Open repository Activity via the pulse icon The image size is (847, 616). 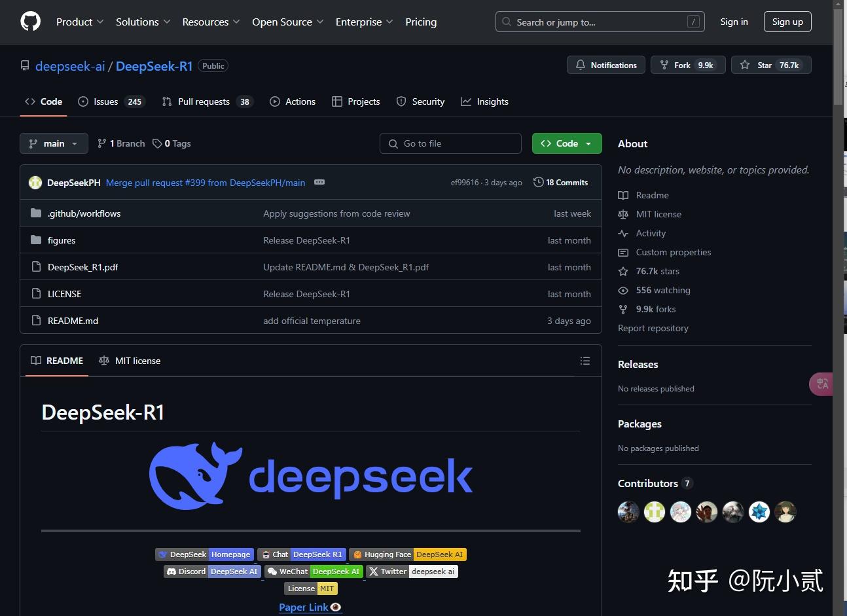622,233
